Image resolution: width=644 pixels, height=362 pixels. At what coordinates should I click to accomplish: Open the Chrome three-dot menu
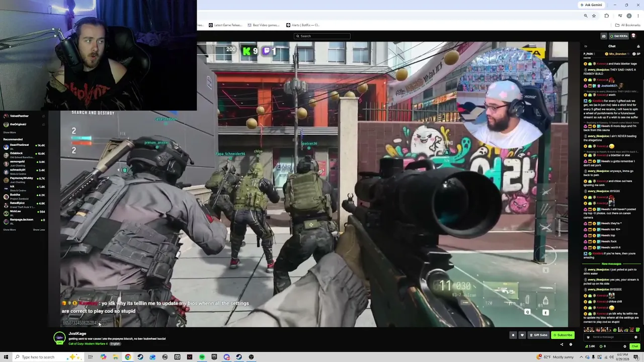[x=638, y=16]
